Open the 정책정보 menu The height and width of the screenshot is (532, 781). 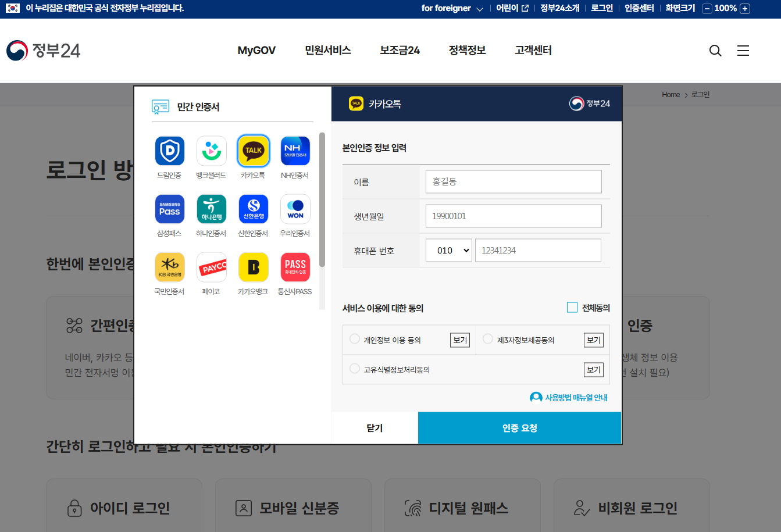click(467, 51)
